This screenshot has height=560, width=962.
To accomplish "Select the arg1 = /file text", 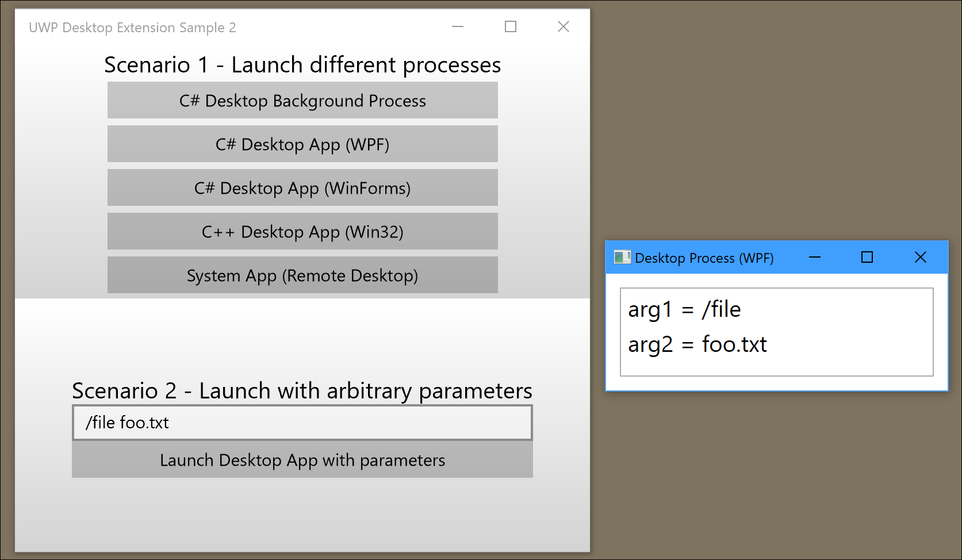I will pyautogui.click(x=684, y=309).
